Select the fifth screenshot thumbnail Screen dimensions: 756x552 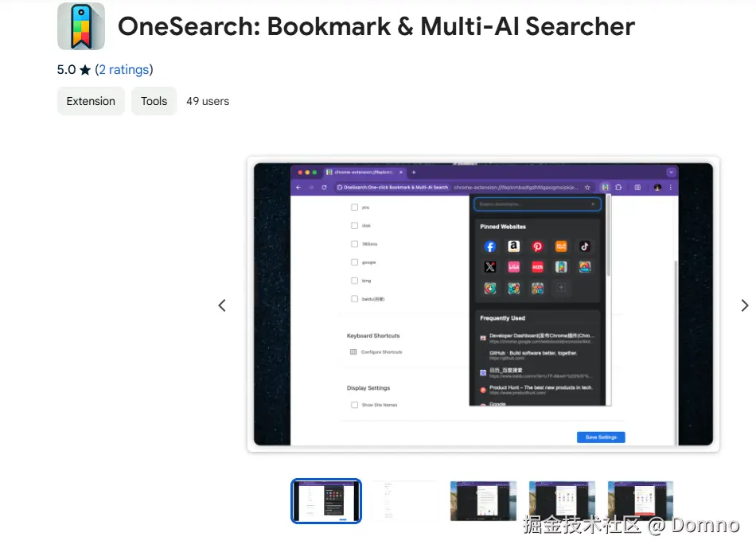[641, 501]
